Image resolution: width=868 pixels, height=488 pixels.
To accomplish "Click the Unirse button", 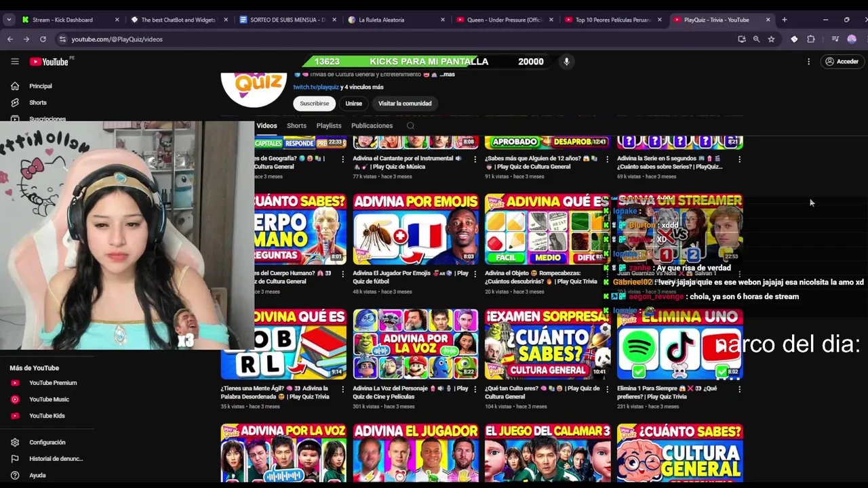I will (x=353, y=104).
